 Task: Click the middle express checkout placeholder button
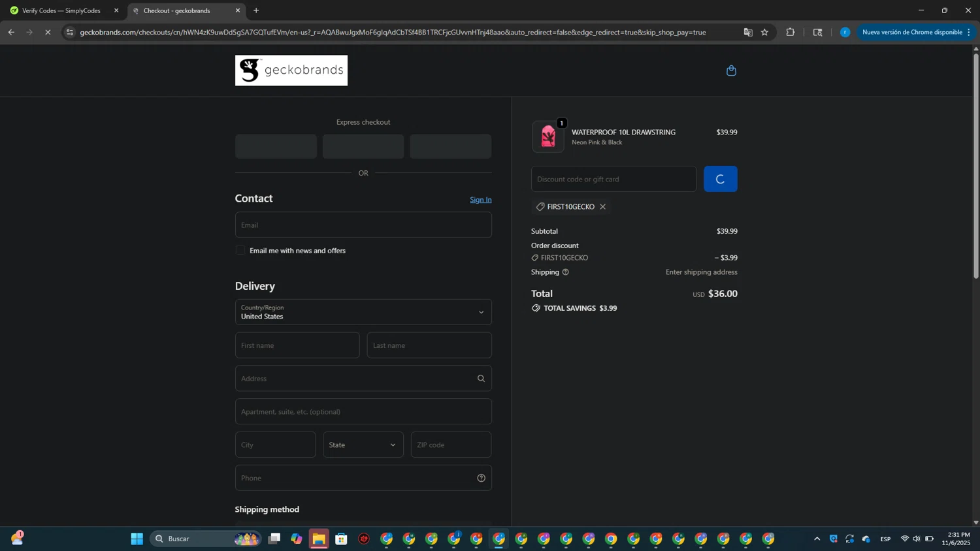click(x=363, y=146)
